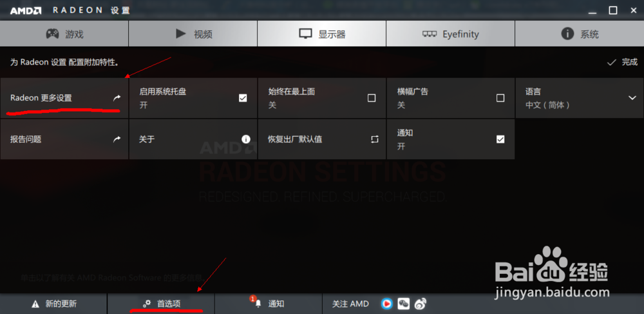Go to the 系统 tab
The height and width of the screenshot is (314, 644).
(x=580, y=34)
